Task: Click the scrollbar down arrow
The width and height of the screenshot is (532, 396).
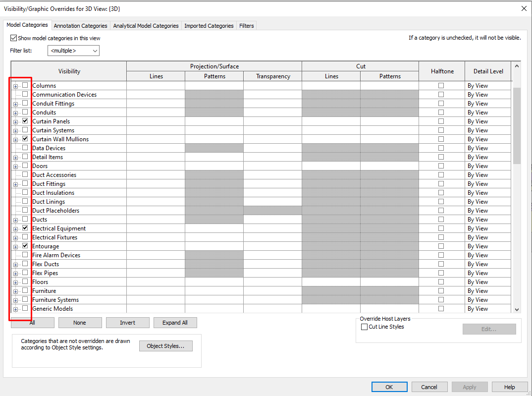Action: click(x=517, y=309)
